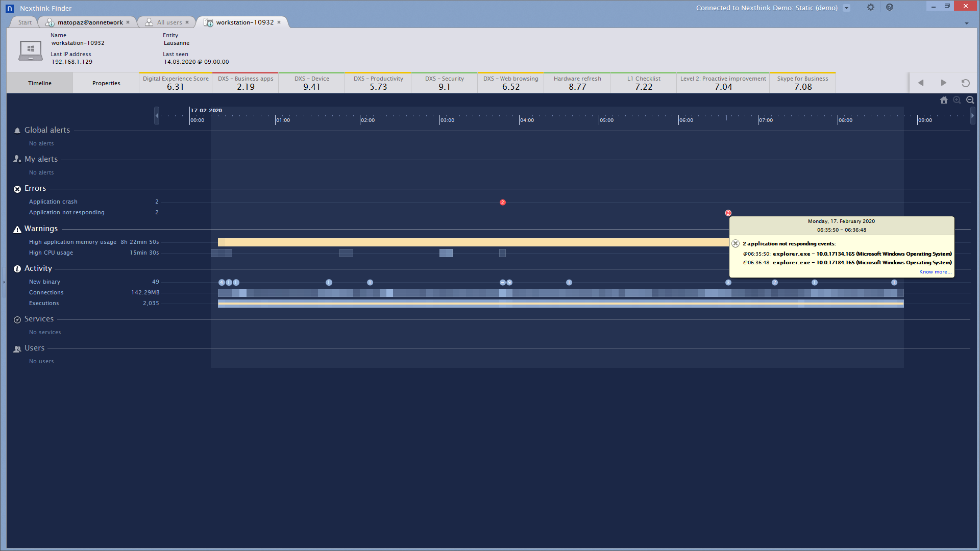Click the help question mark icon
The image size is (980, 551).
pyautogui.click(x=890, y=7)
